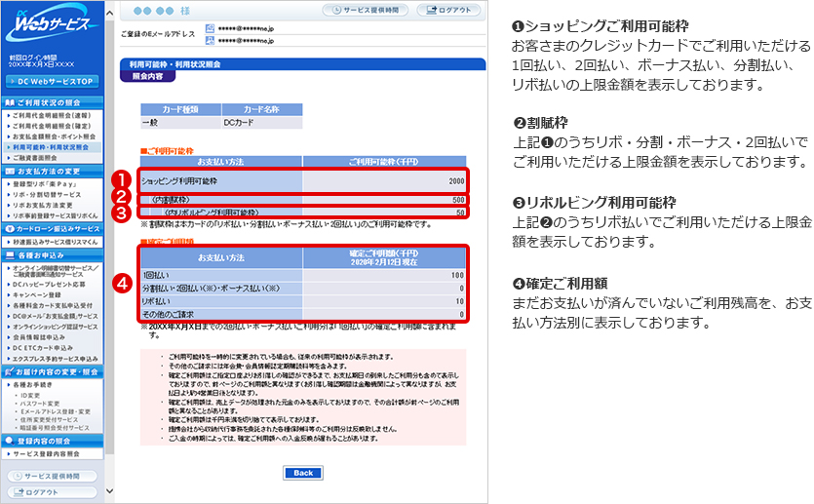Click red number 4 annotation marker
814x504 pixels.
tap(122, 286)
